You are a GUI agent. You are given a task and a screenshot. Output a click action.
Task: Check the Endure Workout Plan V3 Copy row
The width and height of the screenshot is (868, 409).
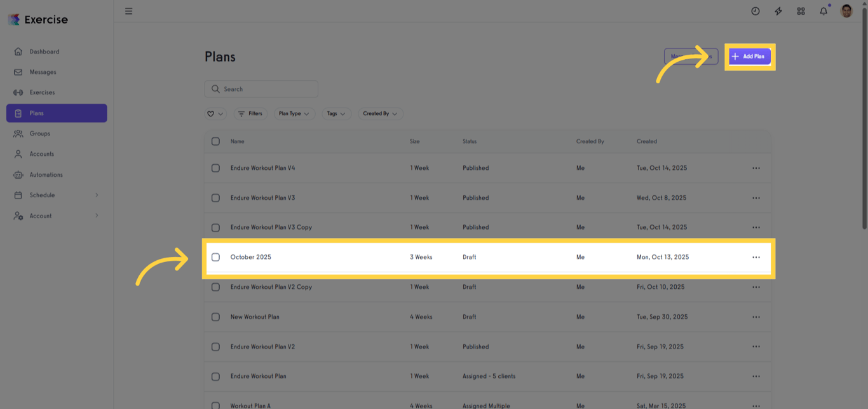(x=215, y=227)
